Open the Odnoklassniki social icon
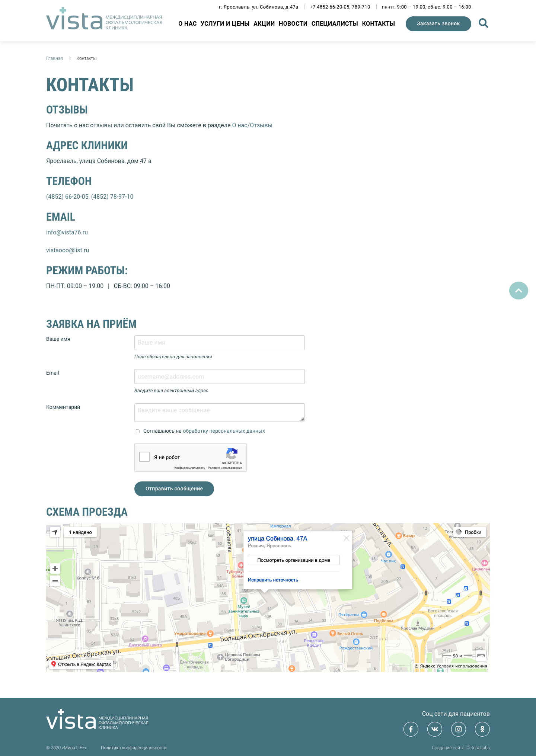536x756 pixels. coord(482,729)
